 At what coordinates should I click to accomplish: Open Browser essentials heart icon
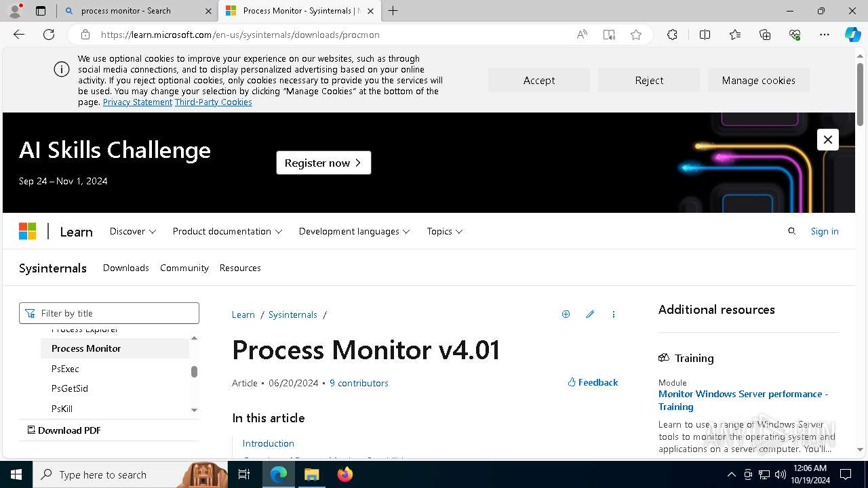tap(795, 35)
